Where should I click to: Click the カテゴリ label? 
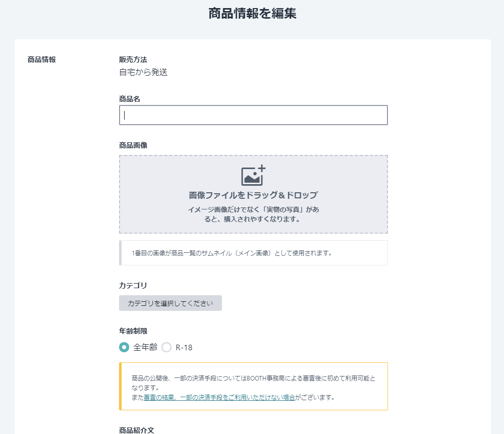pyautogui.click(x=133, y=286)
